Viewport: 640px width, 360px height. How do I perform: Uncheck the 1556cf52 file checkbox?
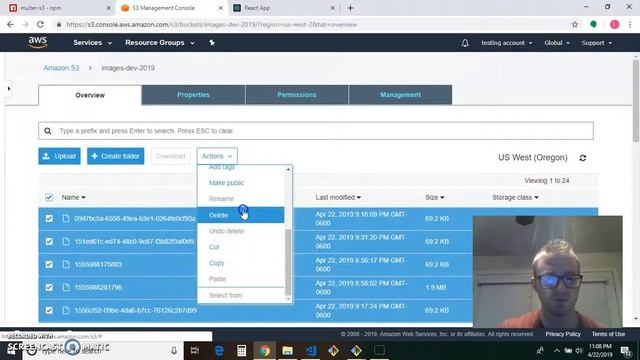[x=49, y=310]
